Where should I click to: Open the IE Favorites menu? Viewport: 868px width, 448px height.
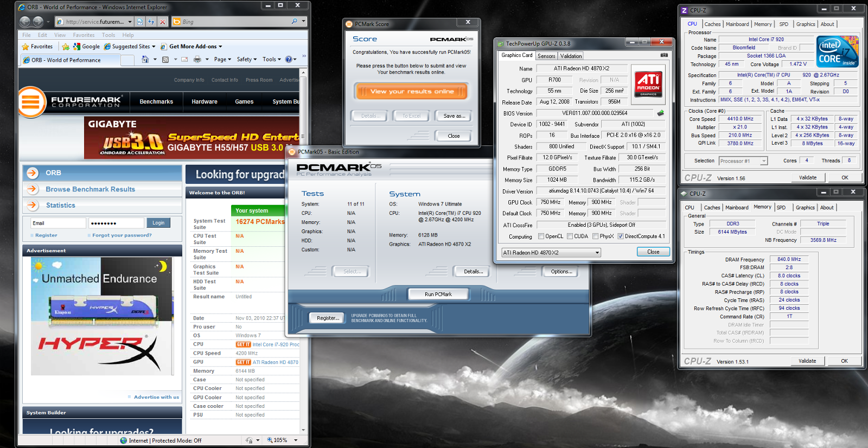coord(84,35)
